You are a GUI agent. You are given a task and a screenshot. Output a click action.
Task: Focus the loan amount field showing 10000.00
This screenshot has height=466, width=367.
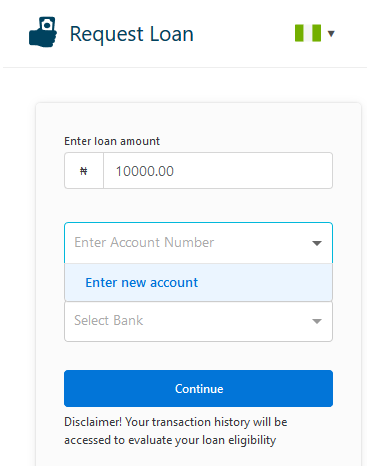218,171
